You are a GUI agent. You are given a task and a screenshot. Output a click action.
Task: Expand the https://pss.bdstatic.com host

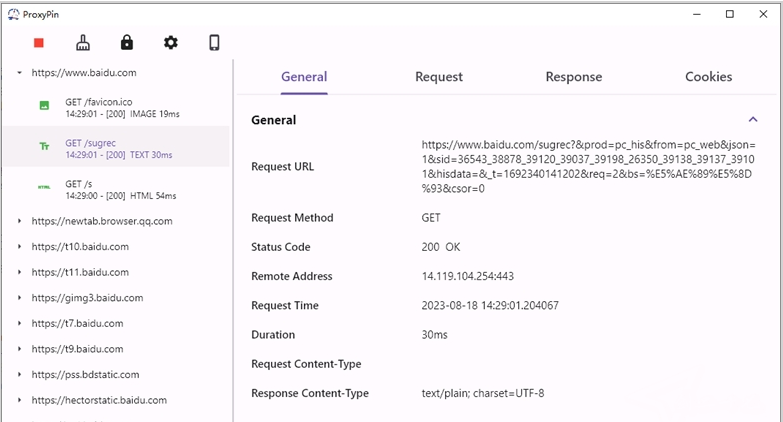19,375
